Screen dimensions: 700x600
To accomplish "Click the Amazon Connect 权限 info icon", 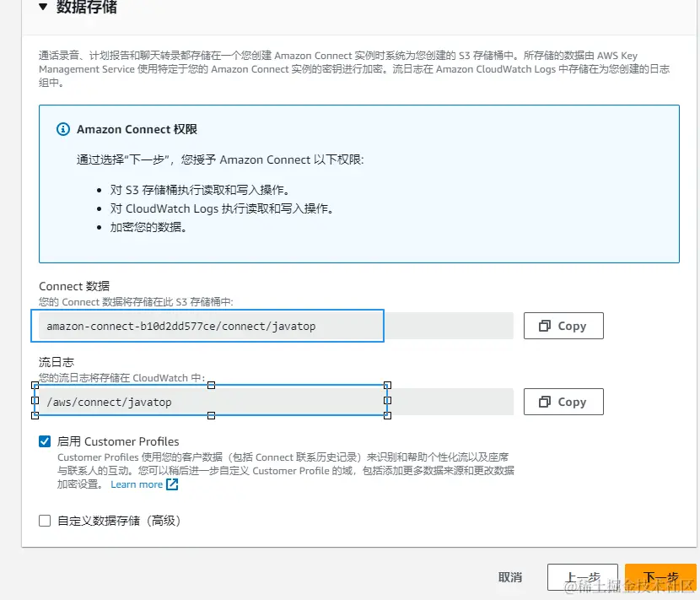I will pos(63,130).
